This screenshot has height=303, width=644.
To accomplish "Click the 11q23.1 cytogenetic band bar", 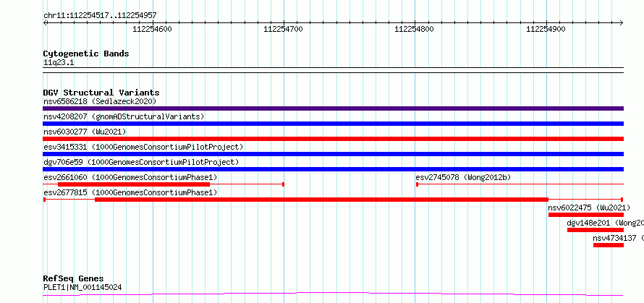I will point(333,70).
